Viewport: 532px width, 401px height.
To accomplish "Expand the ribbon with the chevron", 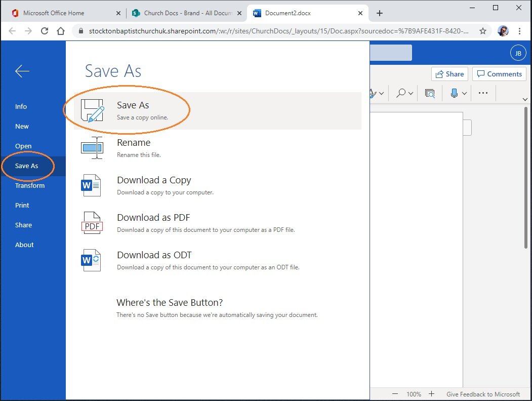I will [525, 99].
